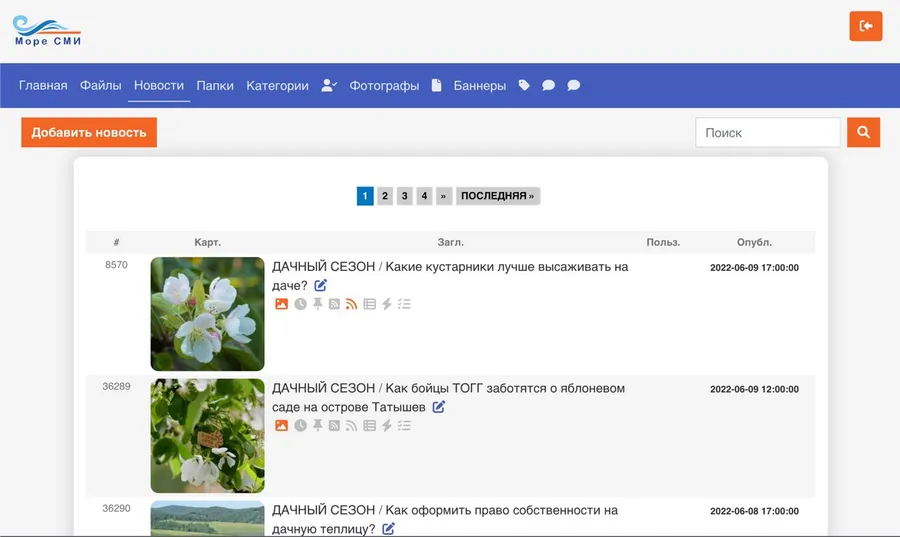Open the Файлы menu item
900x537 pixels.
click(x=100, y=85)
